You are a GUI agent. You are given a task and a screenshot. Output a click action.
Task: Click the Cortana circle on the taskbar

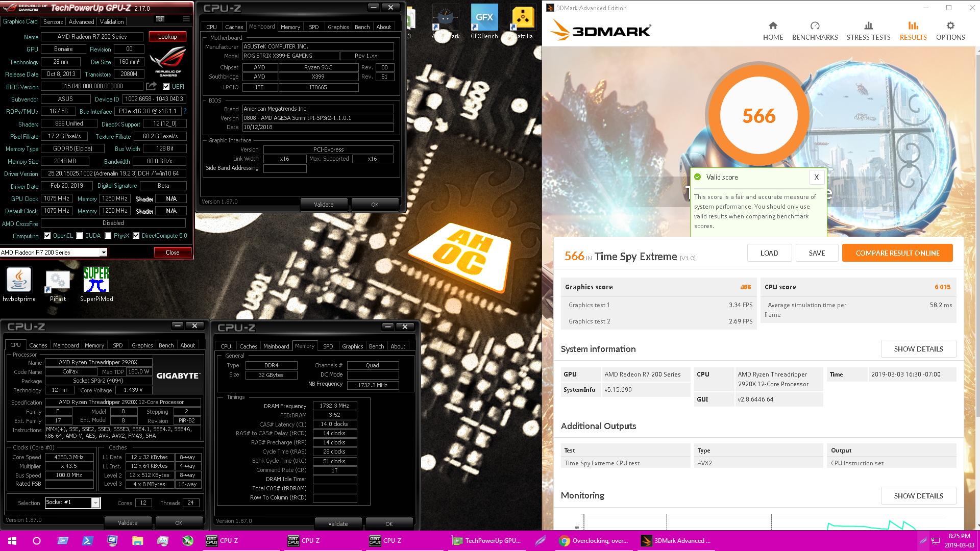click(x=37, y=541)
